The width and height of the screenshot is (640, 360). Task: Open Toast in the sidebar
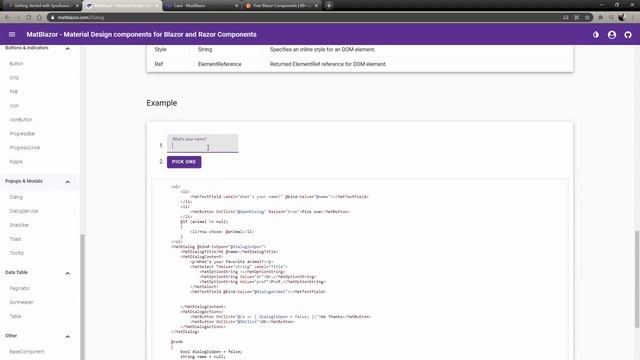15,239
